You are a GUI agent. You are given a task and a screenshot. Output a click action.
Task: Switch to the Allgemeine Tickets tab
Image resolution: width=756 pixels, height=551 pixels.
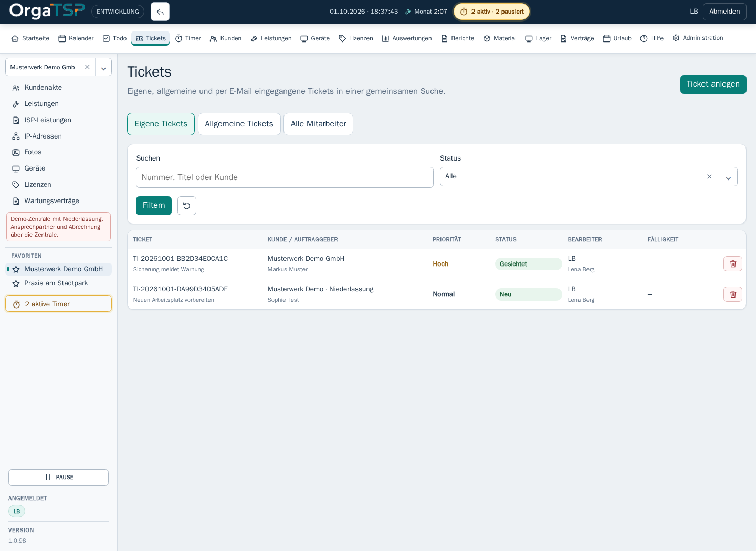pyautogui.click(x=239, y=124)
